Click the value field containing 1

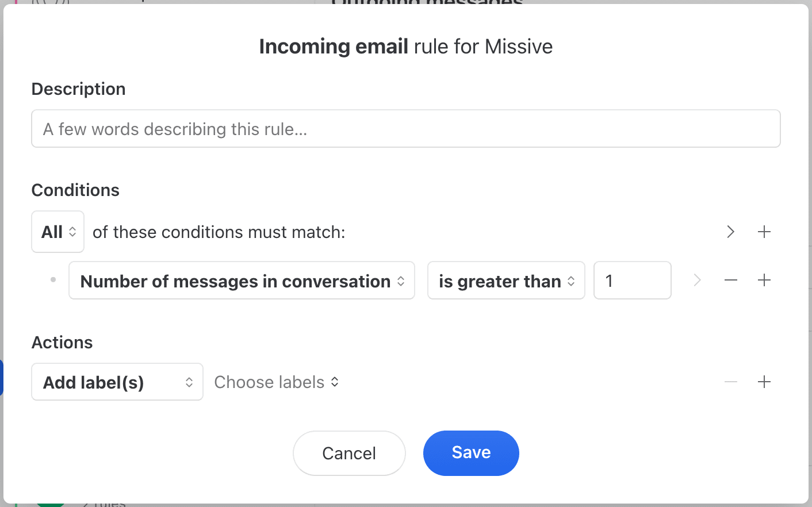pyautogui.click(x=631, y=281)
